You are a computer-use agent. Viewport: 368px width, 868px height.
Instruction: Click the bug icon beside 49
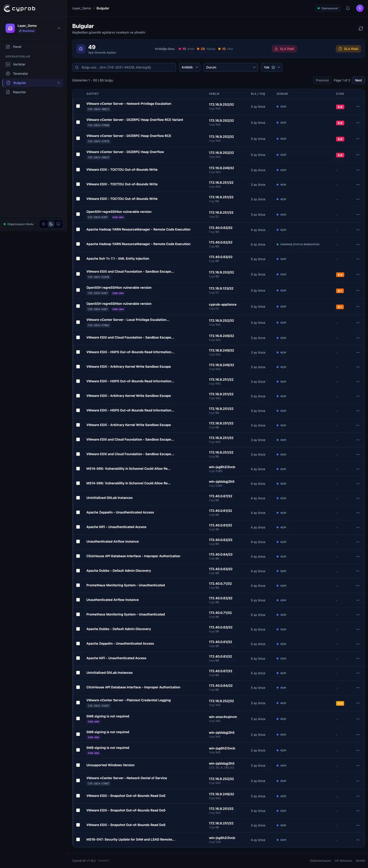(x=81, y=49)
